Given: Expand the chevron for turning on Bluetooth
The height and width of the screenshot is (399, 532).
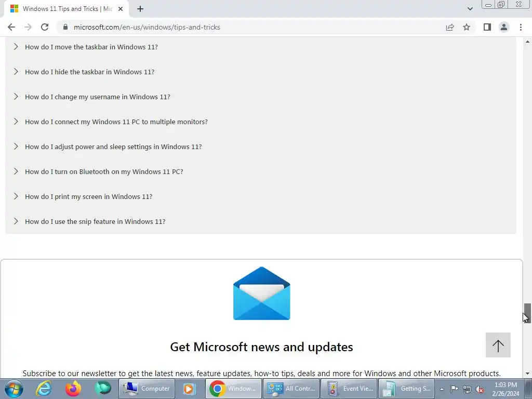Looking at the screenshot, I should coord(16,171).
